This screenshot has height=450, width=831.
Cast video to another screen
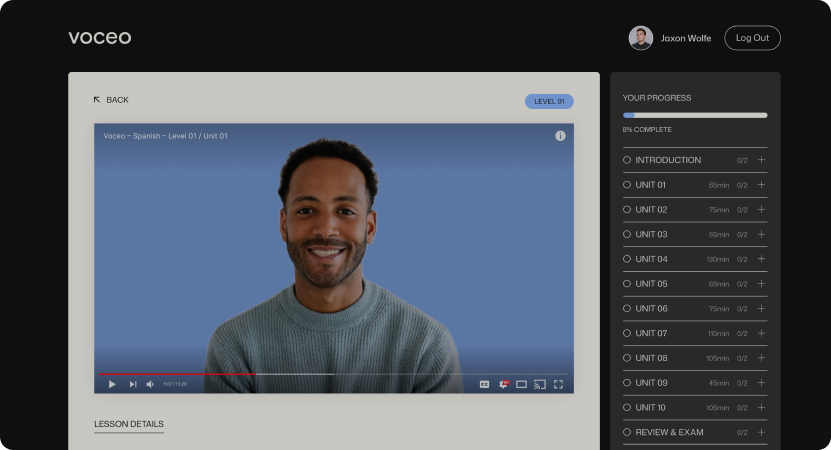(x=540, y=384)
